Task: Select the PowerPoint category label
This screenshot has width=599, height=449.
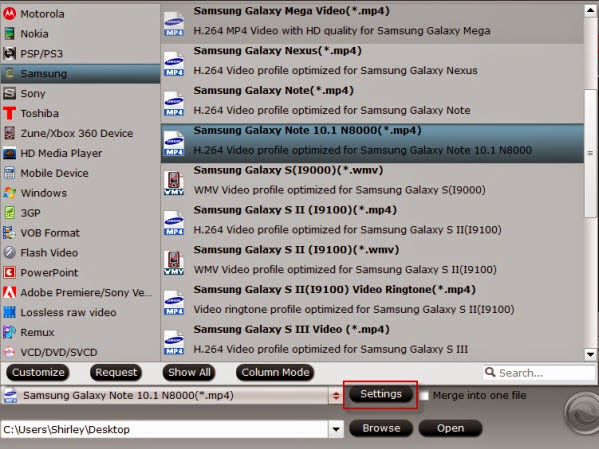Action: [49, 272]
